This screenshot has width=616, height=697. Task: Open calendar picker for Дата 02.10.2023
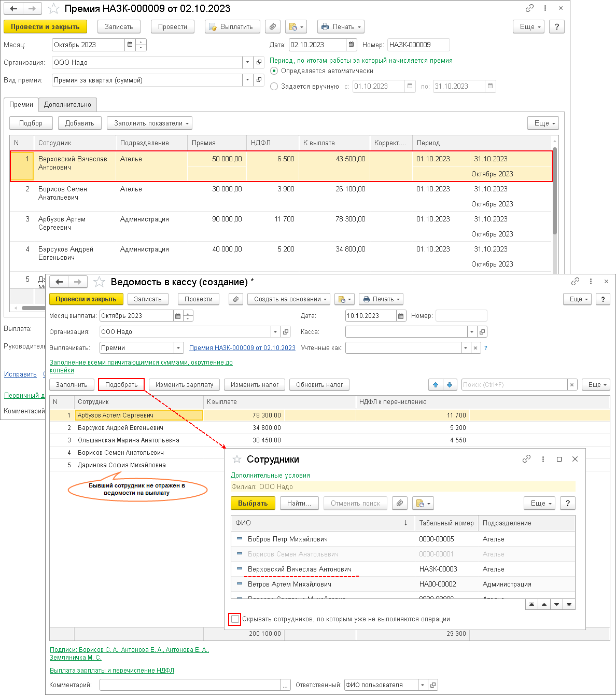coord(352,45)
